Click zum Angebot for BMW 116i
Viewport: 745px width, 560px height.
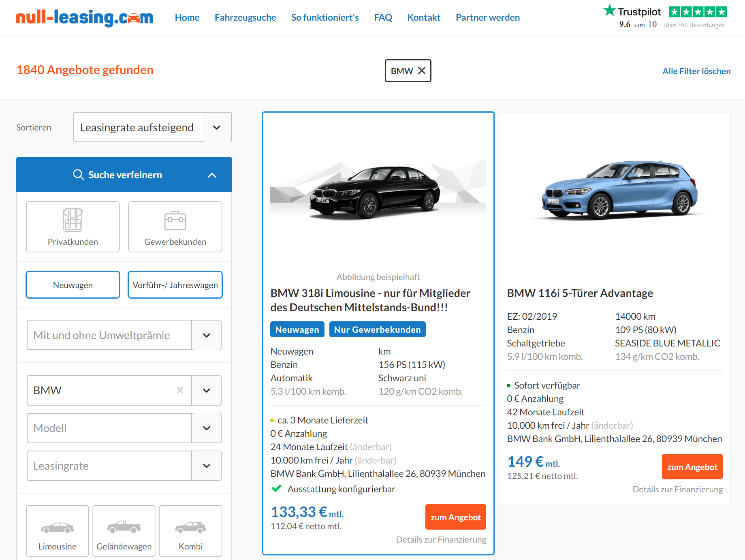pyautogui.click(x=692, y=467)
